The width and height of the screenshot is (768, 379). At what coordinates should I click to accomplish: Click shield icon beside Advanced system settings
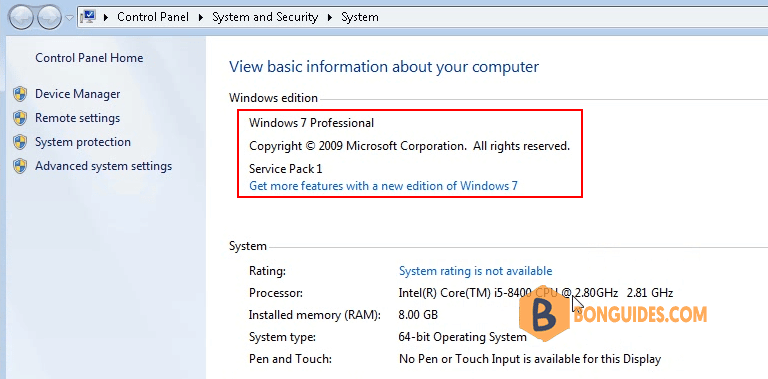[20, 166]
